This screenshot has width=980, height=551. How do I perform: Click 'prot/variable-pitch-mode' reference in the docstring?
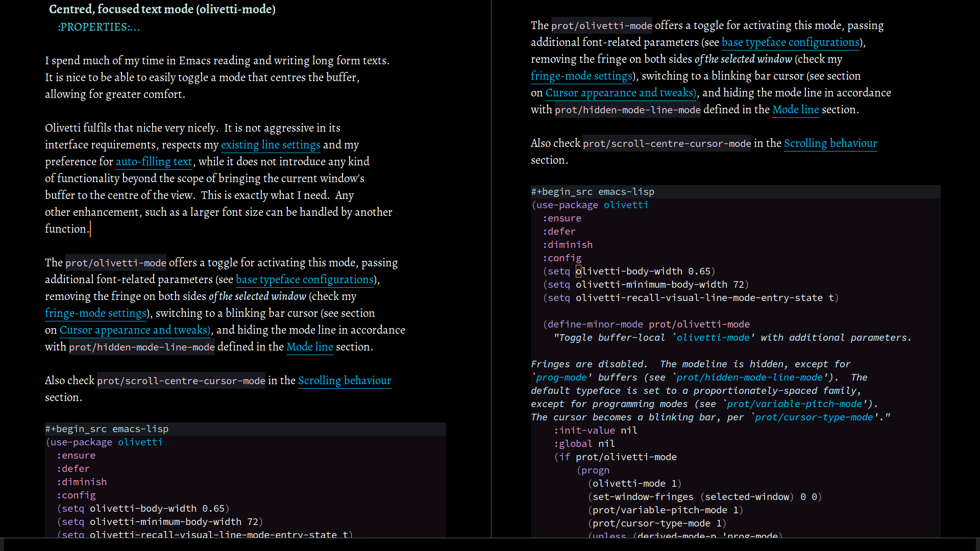click(x=795, y=404)
